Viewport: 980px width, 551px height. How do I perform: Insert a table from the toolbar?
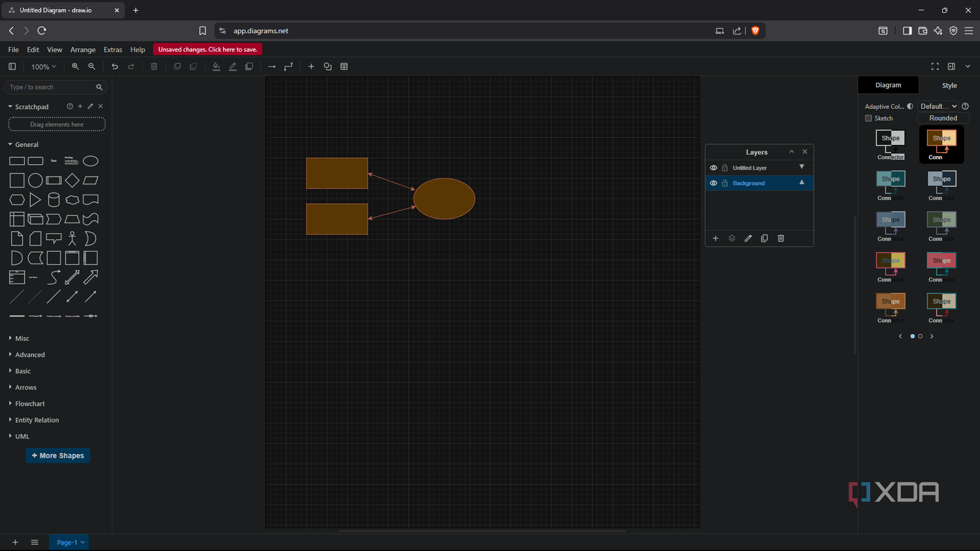344,67
